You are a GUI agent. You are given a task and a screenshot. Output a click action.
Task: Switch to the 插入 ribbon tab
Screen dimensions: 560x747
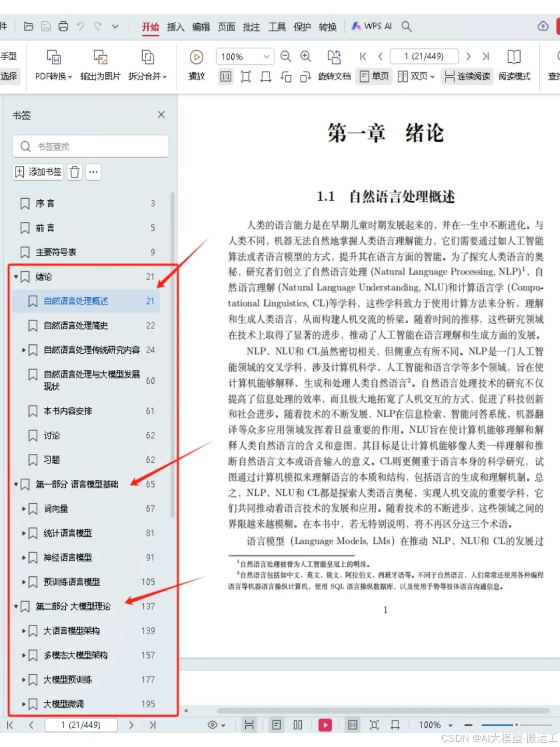[176, 27]
